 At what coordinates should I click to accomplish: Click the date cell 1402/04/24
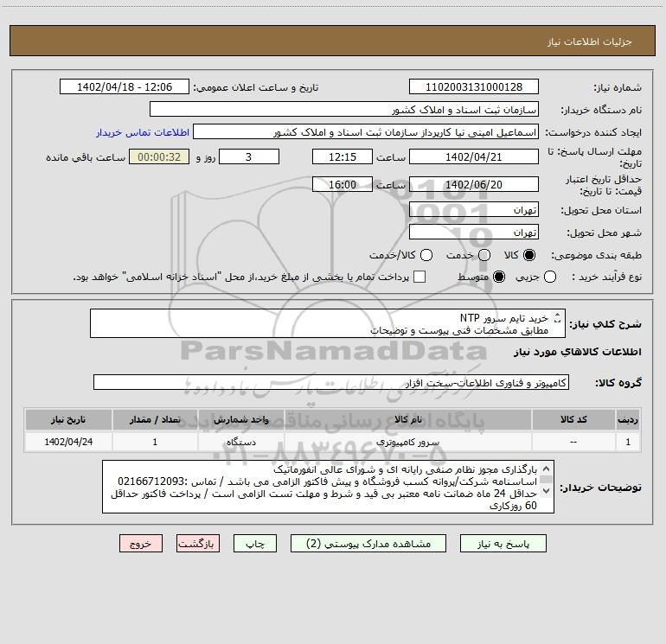[x=68, y=442]
